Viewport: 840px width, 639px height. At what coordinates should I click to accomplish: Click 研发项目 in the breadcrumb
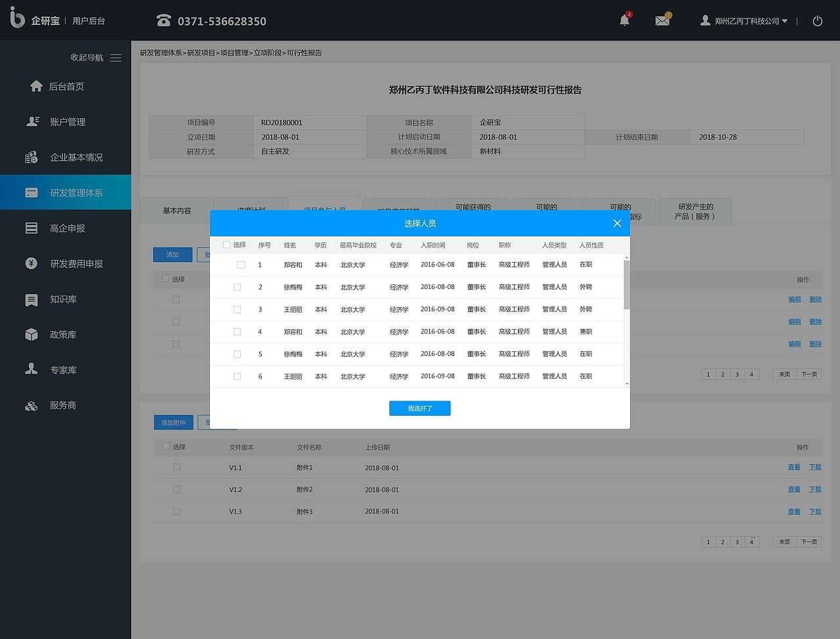(201, 53)
